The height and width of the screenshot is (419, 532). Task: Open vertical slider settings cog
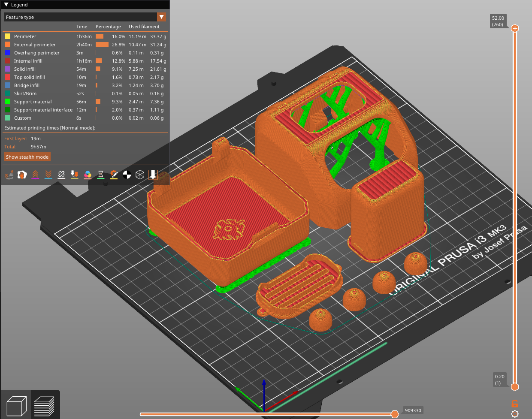(x=515, y=414)
